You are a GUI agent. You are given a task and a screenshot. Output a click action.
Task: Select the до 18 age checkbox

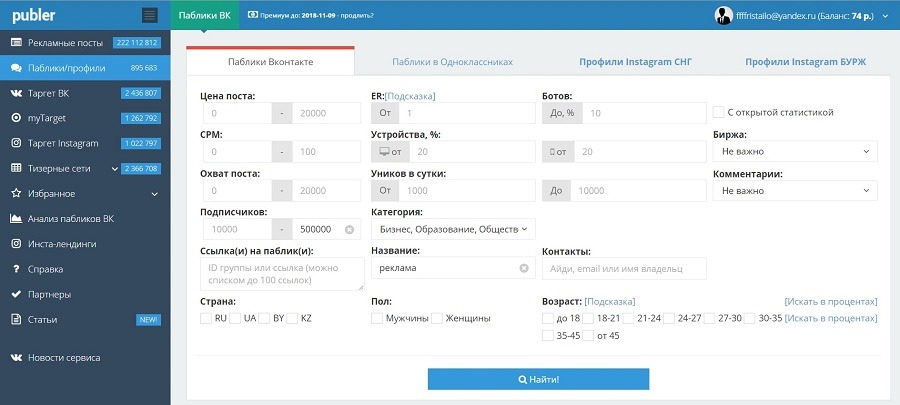pyautogui.click(x=548, y=318)
